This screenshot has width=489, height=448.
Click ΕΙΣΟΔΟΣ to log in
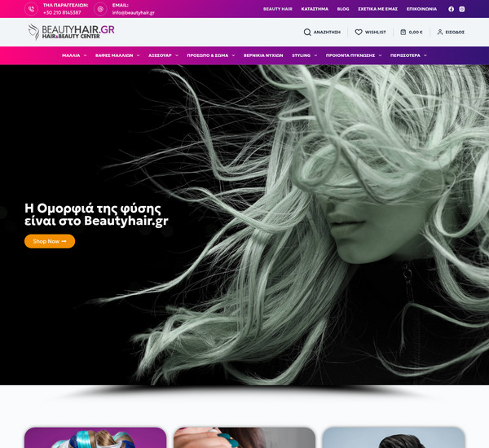(x=455, y=32)
